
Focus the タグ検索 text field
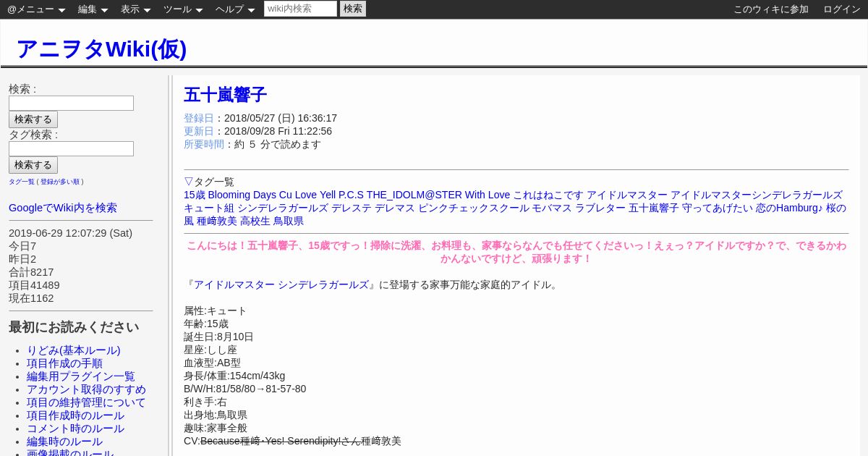click(x=71, y=148)
